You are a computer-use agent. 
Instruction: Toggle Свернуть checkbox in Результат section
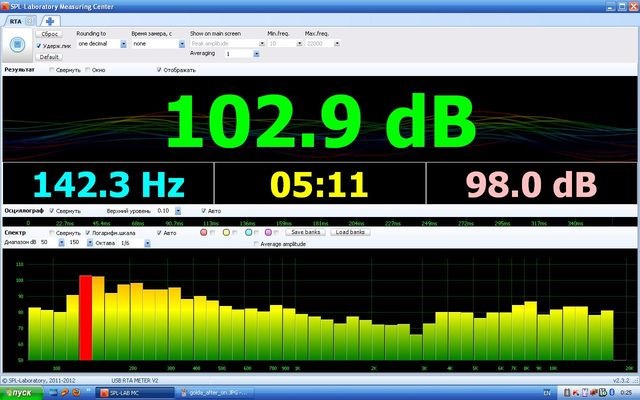tap(52, 70)
